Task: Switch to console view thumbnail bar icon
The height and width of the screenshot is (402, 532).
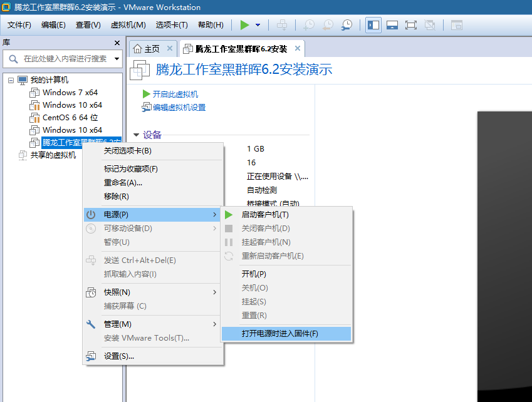Action: tap(392, 25)
